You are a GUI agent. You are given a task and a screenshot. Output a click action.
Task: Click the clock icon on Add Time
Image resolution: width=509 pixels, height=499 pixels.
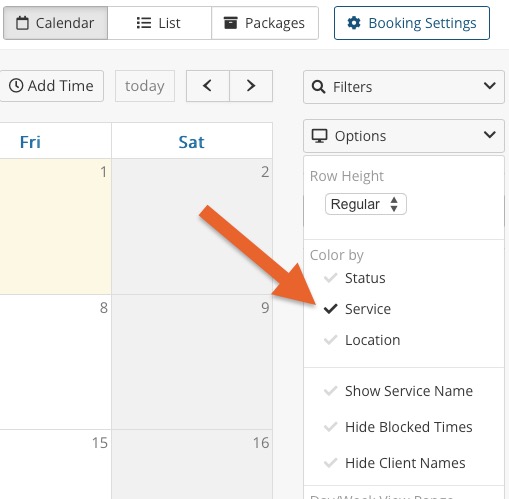click(16, 86)
